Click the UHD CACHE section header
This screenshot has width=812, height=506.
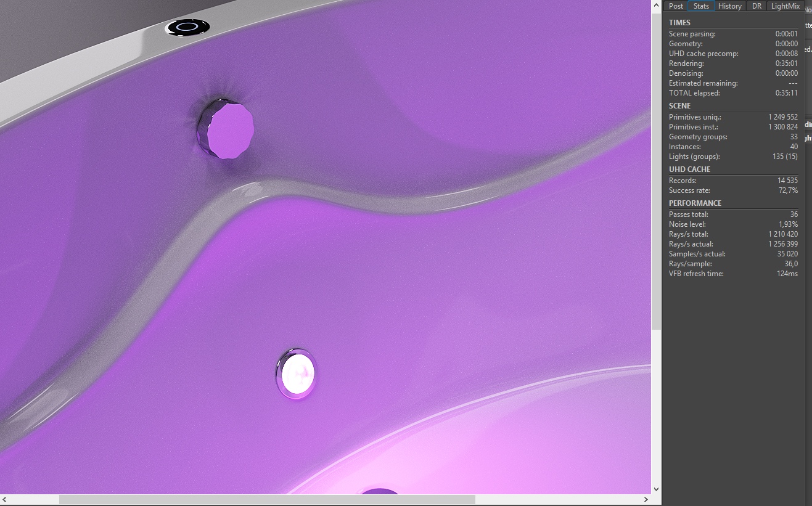tap(689, 169)
